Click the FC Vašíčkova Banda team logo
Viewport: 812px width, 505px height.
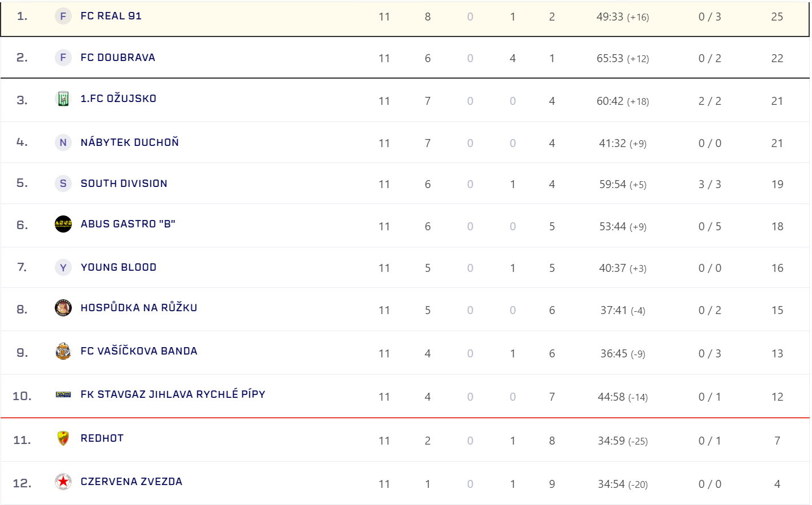click(x=63, y=351)
